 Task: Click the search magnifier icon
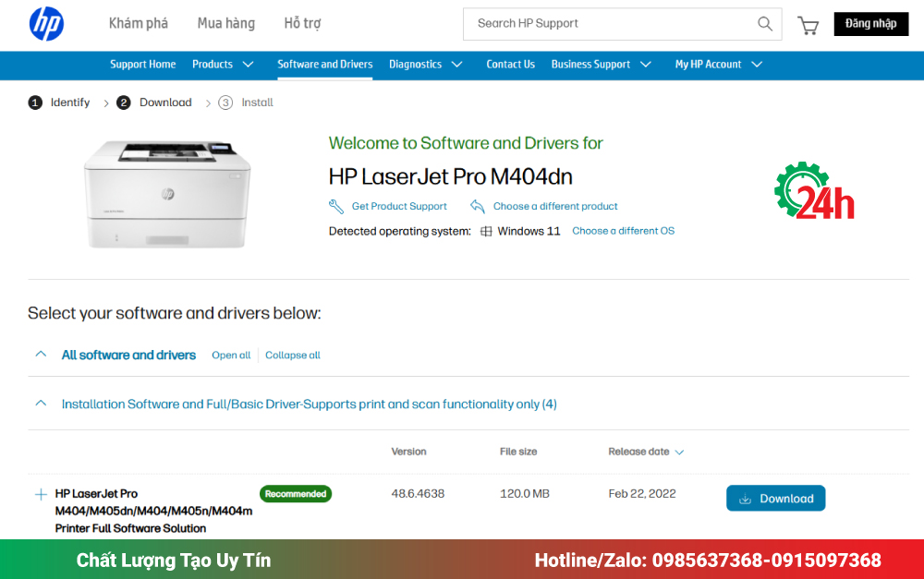(765, 24)
